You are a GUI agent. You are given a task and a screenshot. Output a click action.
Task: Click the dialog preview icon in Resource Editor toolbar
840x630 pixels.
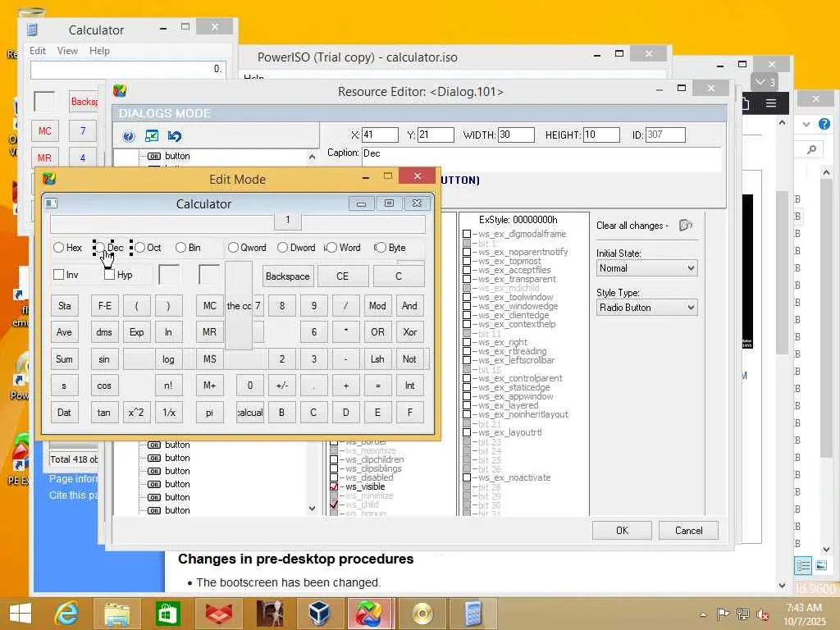click(x=152, y=136)
